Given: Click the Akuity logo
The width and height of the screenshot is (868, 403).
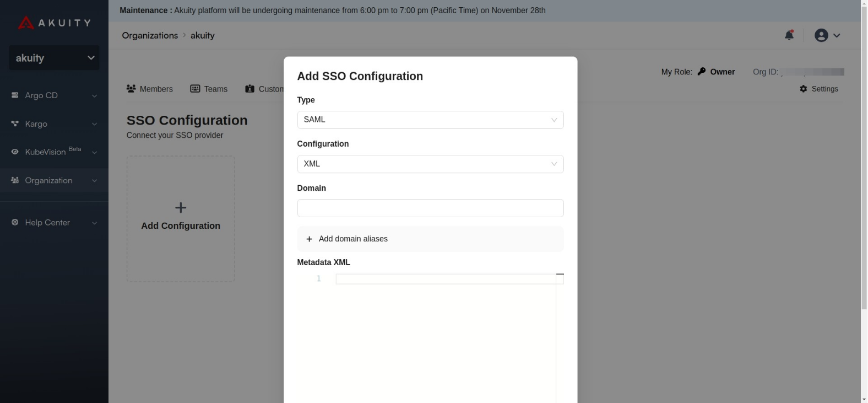Looking at the screenshot, I should click(x=54, y=23).
